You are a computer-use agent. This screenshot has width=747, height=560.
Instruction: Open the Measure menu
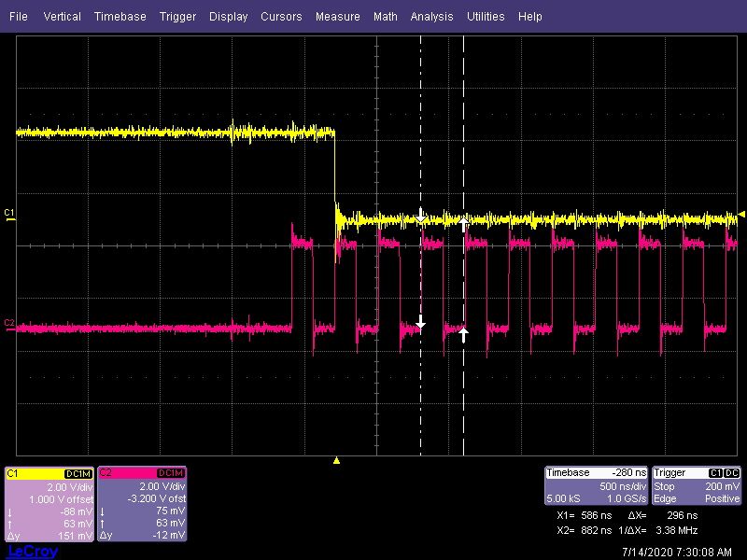pos(337,16)
